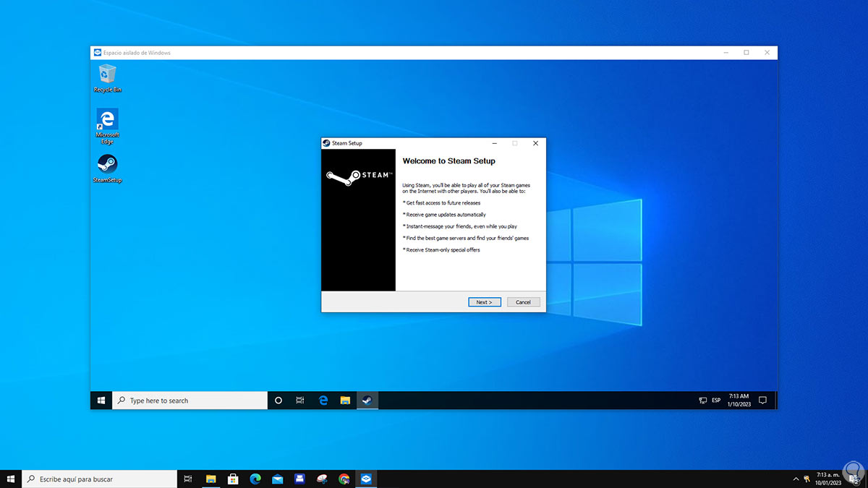Image resolution: width=868 pixels, height=488 pixels.
Task: Open the Recycle Bin desktop icon
Action: [x=107, y=78]
